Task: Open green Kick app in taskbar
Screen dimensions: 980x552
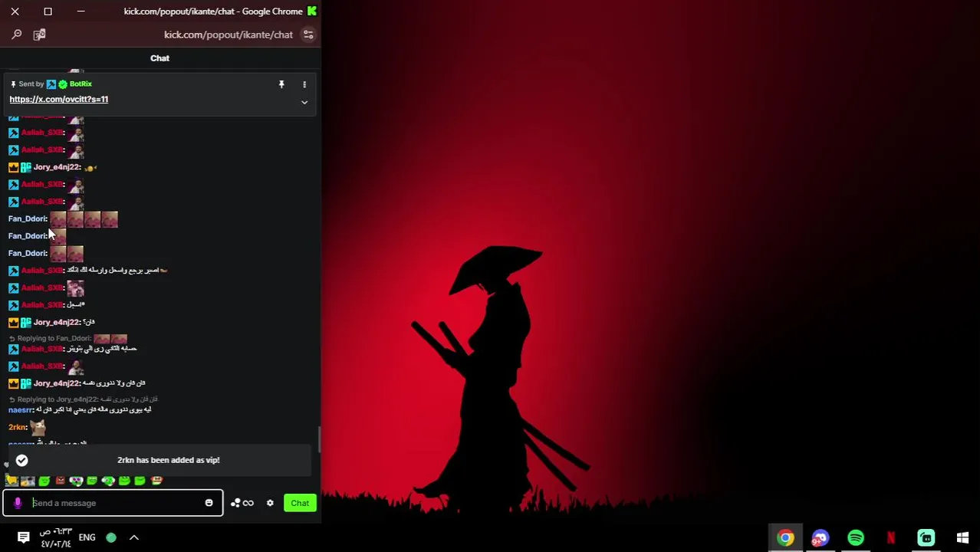Action: point(926,538)
